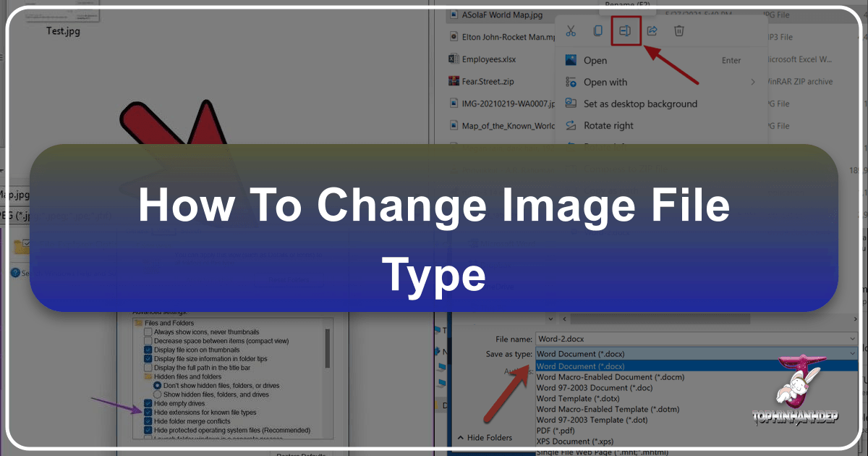Click the Advanced settings list scrollbar
Screen dimensions: 868x456
328,350
